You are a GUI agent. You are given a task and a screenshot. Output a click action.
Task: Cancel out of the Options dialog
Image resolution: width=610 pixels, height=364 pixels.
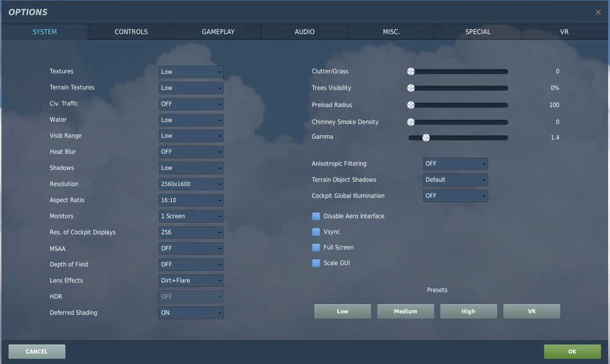click(37, 351)
